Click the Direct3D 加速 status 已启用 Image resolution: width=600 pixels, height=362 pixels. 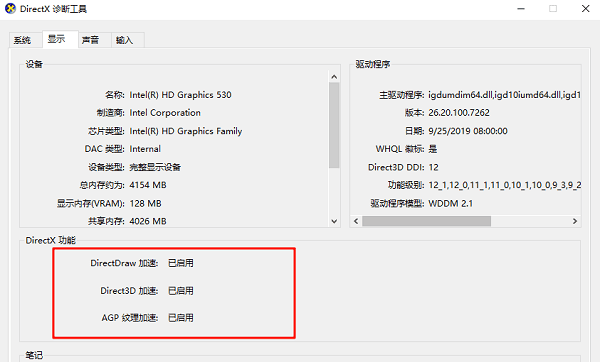(x=181, y=290)
